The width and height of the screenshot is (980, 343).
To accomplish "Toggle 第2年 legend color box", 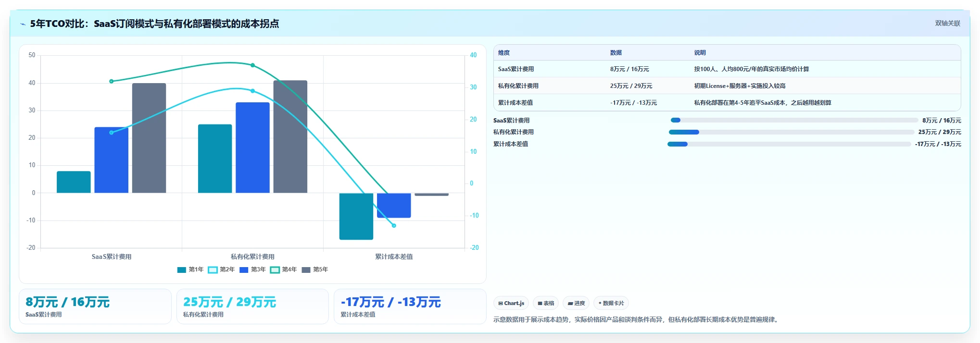I will 213,270.
